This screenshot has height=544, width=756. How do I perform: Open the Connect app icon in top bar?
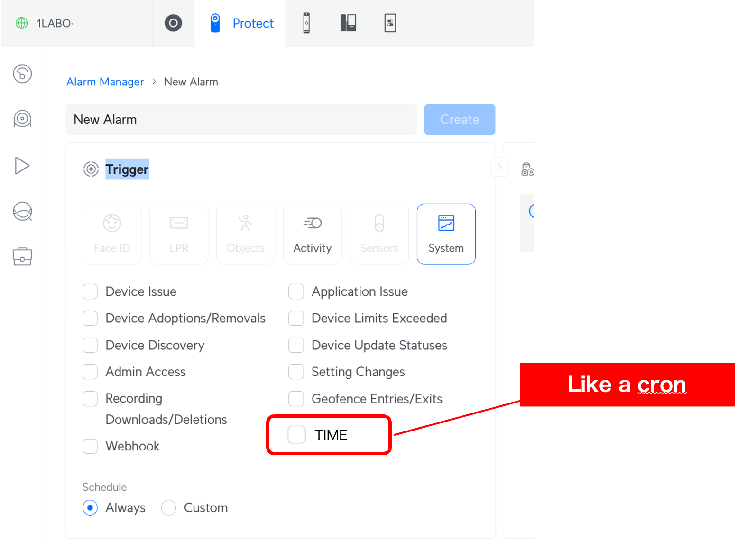(390, 23)
